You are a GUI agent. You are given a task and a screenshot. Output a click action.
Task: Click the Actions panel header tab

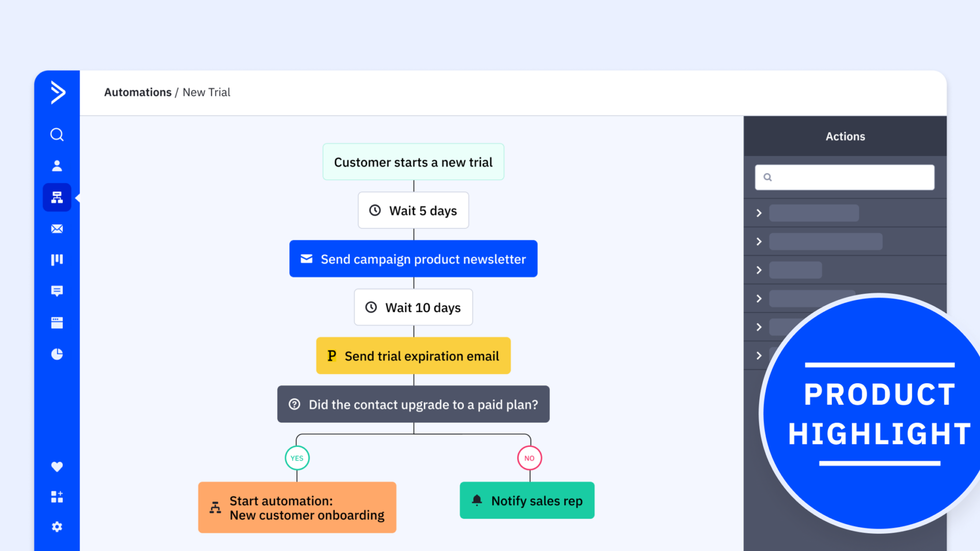(x=845, y=136)
